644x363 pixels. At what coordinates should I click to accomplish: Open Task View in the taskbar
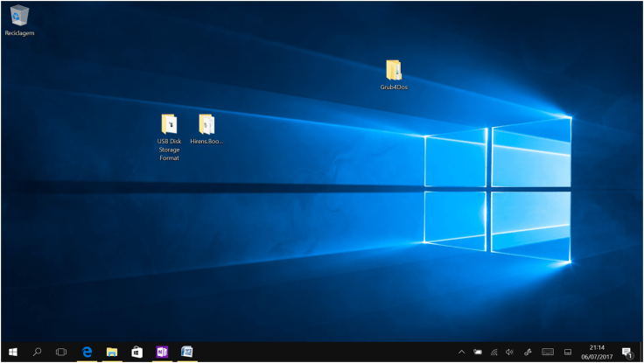click(x=61, y=352)
